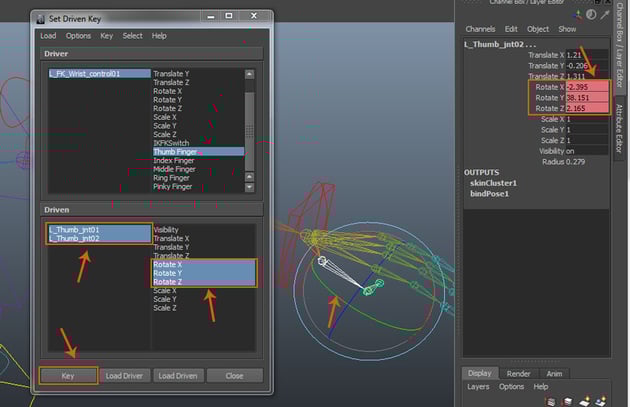Switch to the Anim layer tab
The height and width of the screenshot is (407, 630).
[554, 373]
